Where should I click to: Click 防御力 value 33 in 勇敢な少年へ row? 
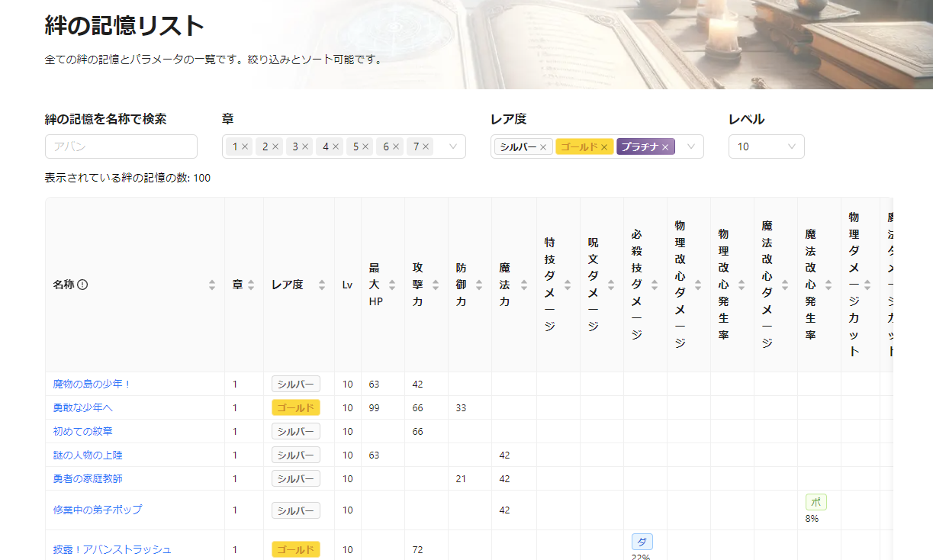coord(462,407)
